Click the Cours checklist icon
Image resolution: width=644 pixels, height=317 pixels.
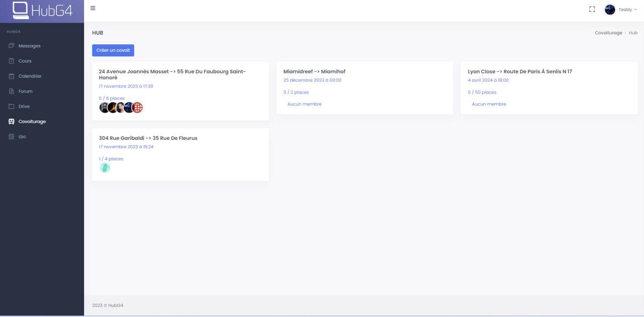click(x=12, y=61)
